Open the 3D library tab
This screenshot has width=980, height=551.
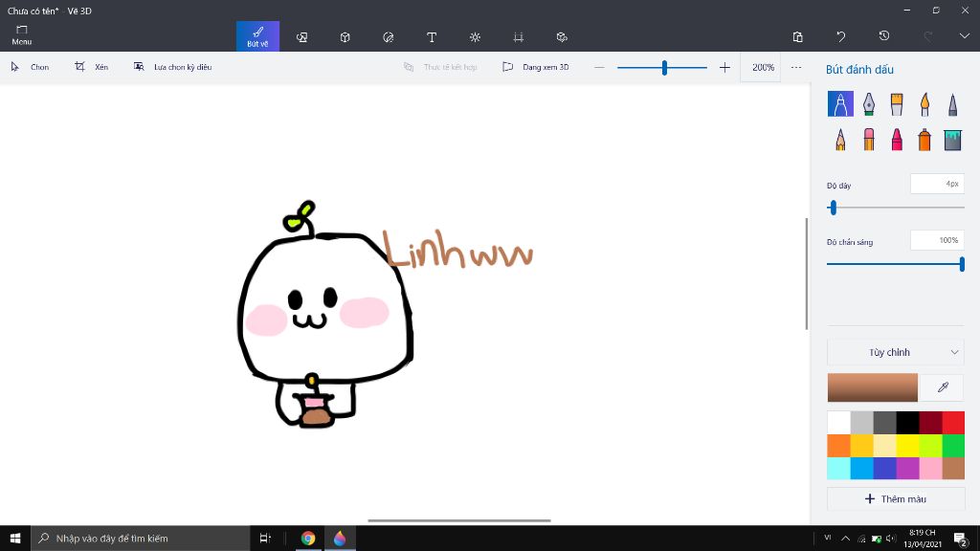click(562, 37)
